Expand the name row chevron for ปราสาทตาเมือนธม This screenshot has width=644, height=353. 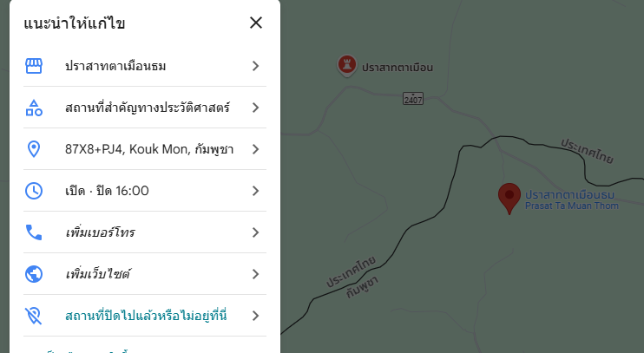[x=255, y=66]
